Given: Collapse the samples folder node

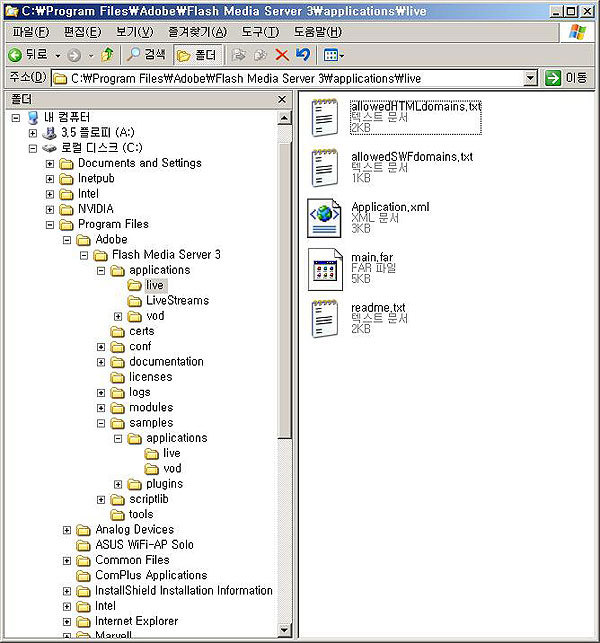Looking at the screenshot, I should [x=101, y=424].
